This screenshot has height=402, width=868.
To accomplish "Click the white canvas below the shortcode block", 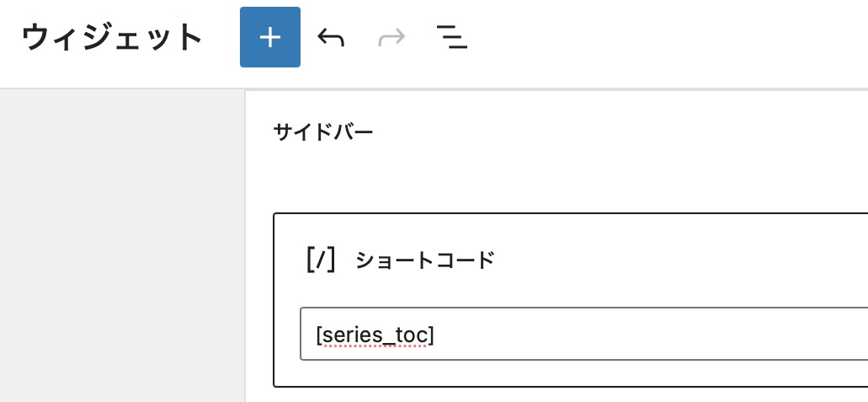I will click(x=556, y=395).
